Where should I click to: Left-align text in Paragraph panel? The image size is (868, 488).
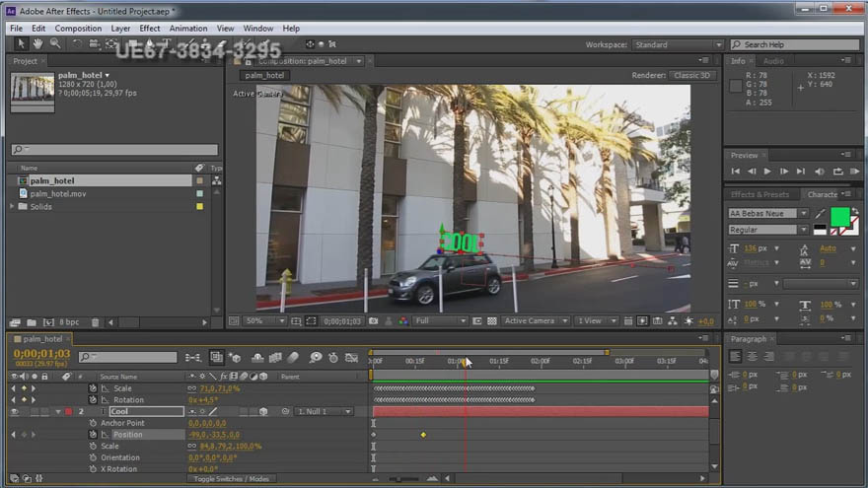735,356
